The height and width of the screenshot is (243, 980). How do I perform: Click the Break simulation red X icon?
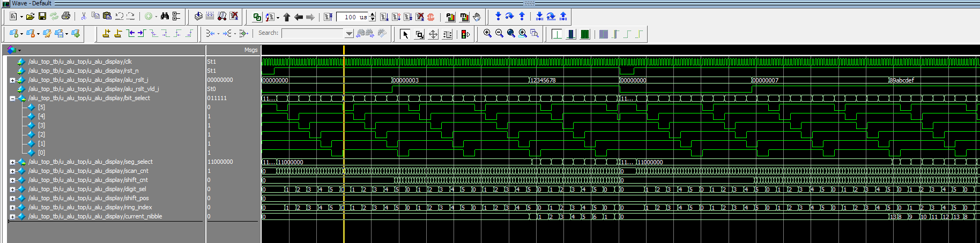click(x=234, y=17)
